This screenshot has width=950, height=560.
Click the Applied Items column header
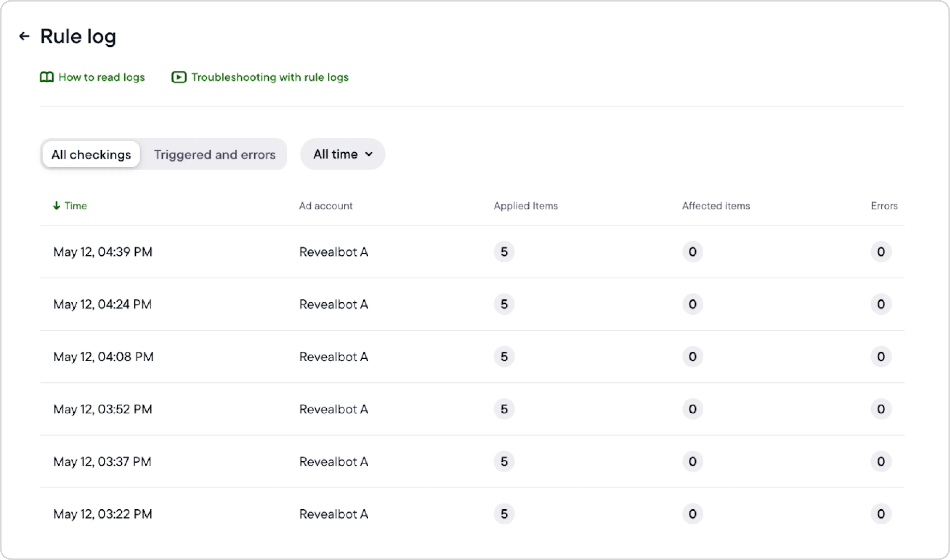526,206
